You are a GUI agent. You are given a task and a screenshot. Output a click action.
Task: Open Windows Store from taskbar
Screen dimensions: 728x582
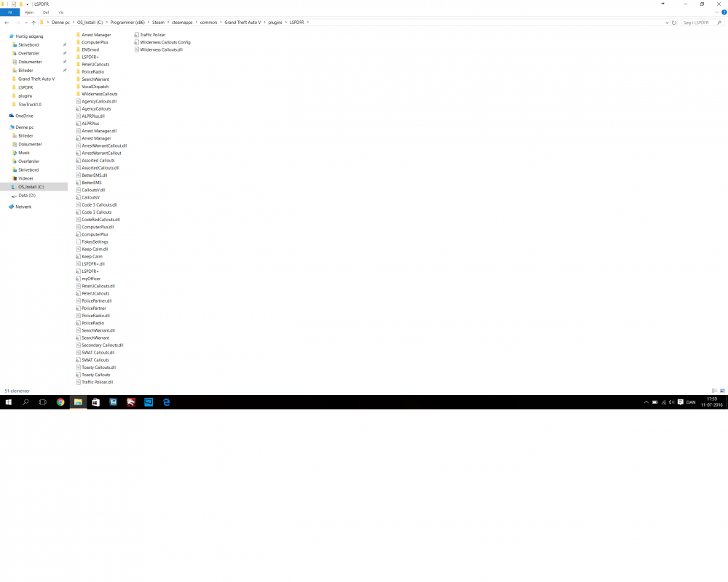click(x=95, y=402)
